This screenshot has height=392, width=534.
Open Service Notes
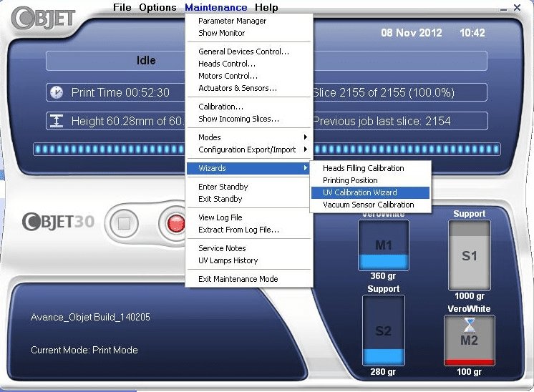tap(249, 248)
